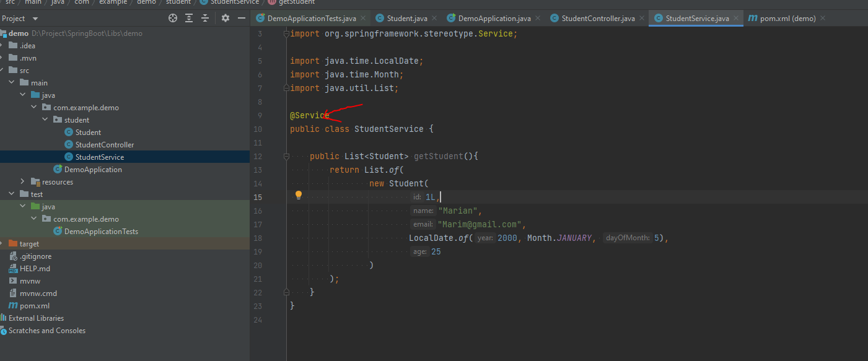Select the target folder

coord(29,244)
